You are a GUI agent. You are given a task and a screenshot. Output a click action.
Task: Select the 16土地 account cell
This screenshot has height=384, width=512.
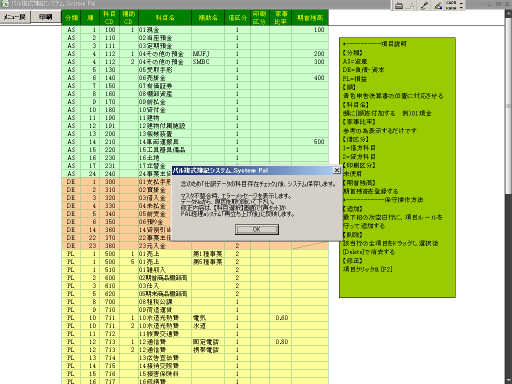tap(165, 158)
